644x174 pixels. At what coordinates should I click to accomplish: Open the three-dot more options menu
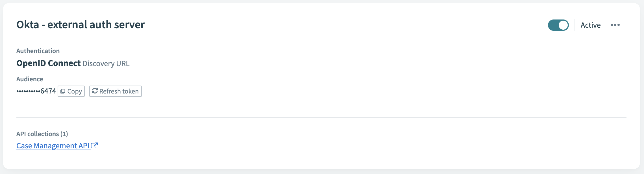click(x=615, y=25)
